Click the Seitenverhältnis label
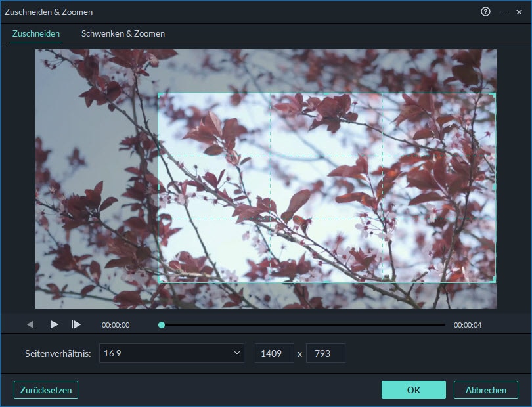This screenshot has width=532, height=407. click(x=58, y=354)
